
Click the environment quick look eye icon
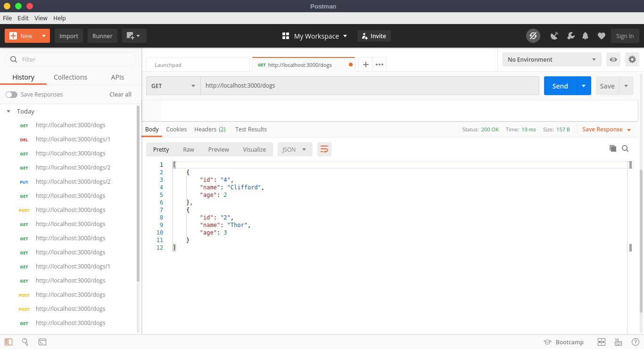click(x=613, y=59)
